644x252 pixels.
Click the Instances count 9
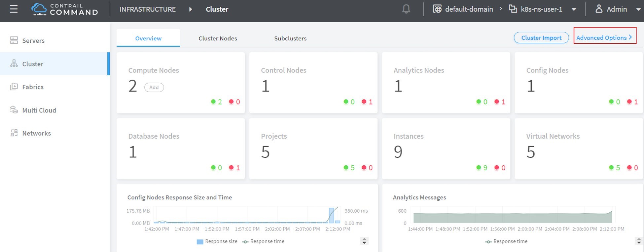398,152
